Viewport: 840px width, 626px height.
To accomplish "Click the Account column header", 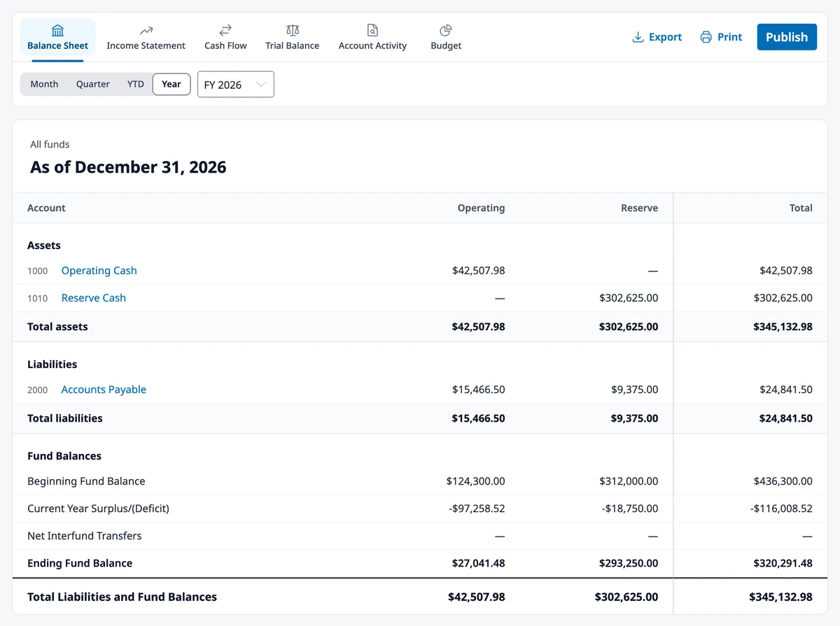I will [46, 208].
